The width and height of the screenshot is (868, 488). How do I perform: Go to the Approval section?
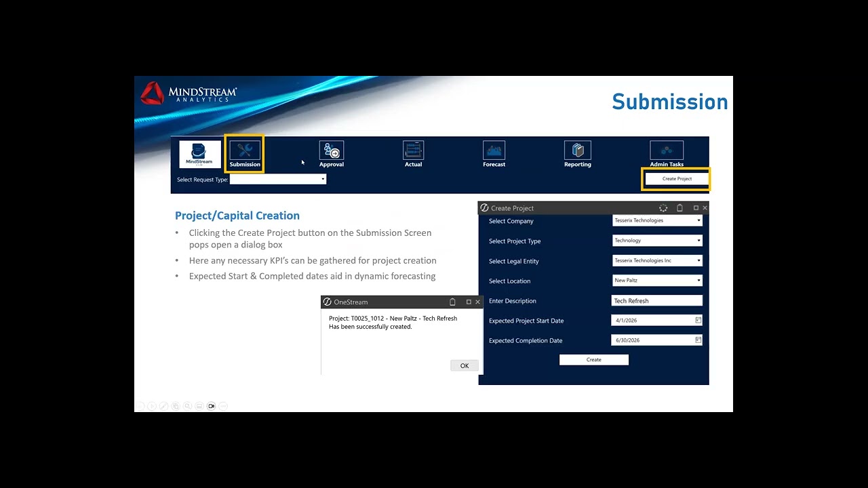pos(332,155)
